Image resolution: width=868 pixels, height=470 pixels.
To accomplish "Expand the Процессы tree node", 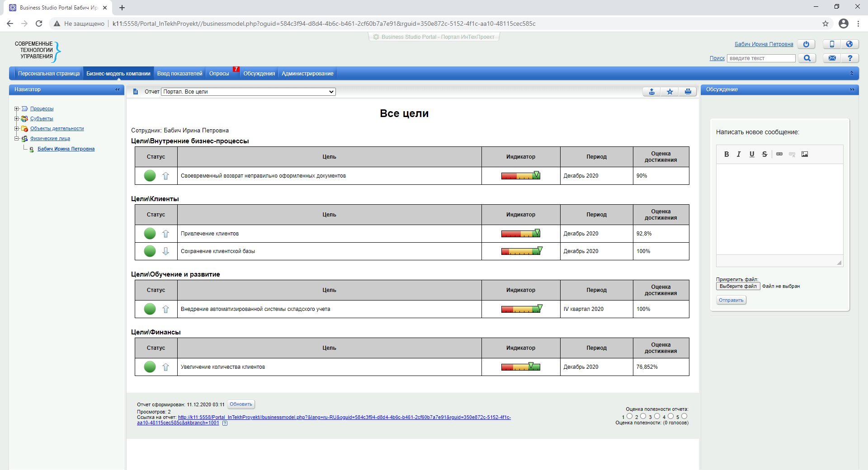I will click(x=17, y=109).
